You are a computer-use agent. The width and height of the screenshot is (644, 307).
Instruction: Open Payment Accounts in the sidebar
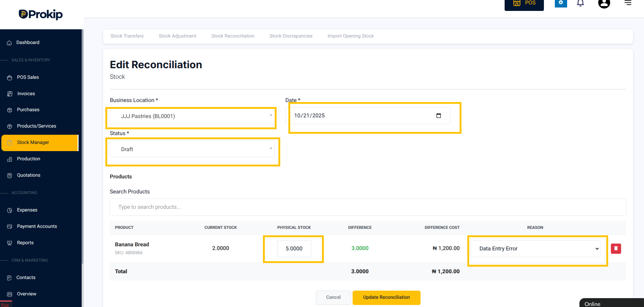click(37, 226)
